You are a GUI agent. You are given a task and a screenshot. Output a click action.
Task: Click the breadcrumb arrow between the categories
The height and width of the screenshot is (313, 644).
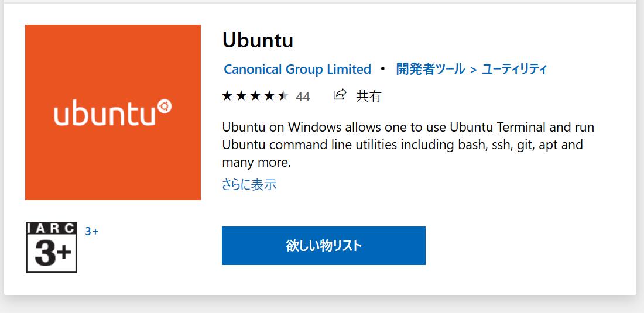[x=473, y=70]
